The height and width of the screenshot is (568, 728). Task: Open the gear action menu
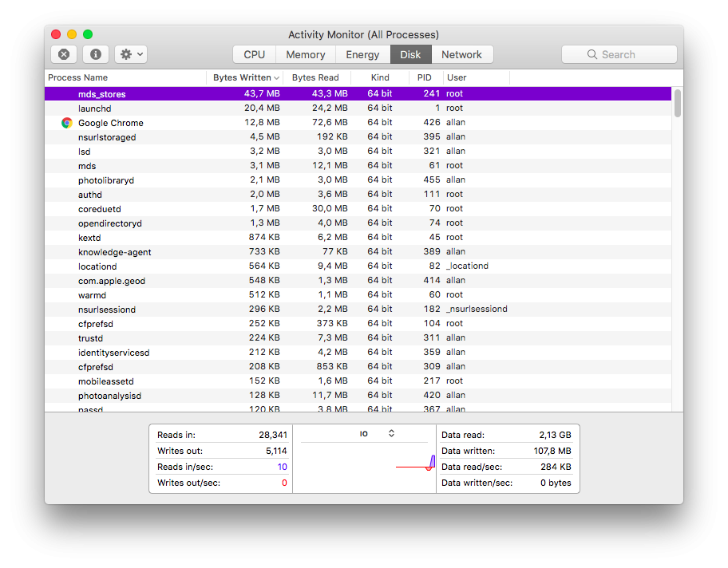132,54
